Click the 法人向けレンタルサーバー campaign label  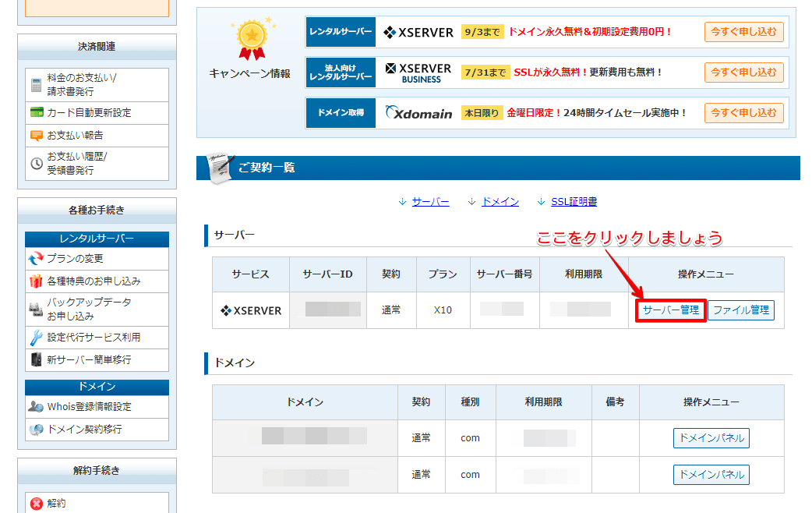(341, 72)
